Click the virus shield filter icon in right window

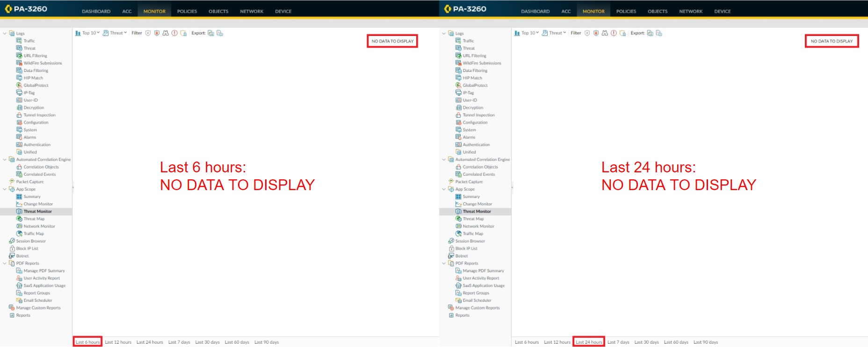pyautogui.click(x=596, y=33)
